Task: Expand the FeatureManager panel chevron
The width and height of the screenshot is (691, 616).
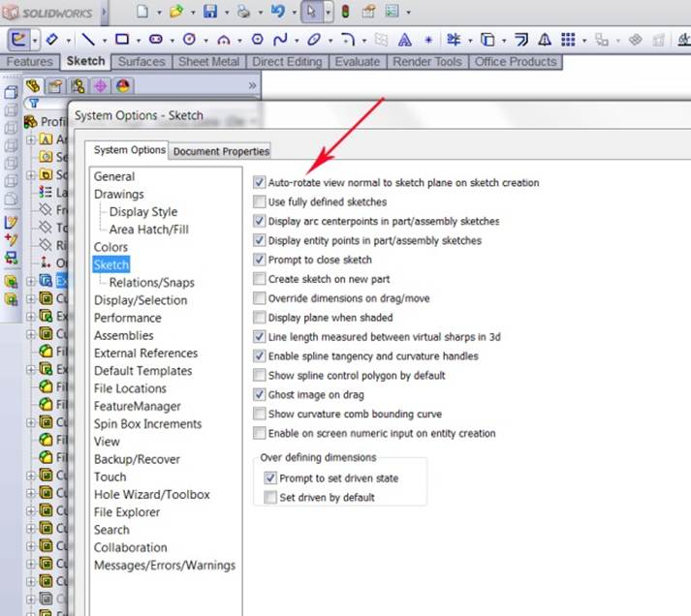Action: tap(253, 85)
